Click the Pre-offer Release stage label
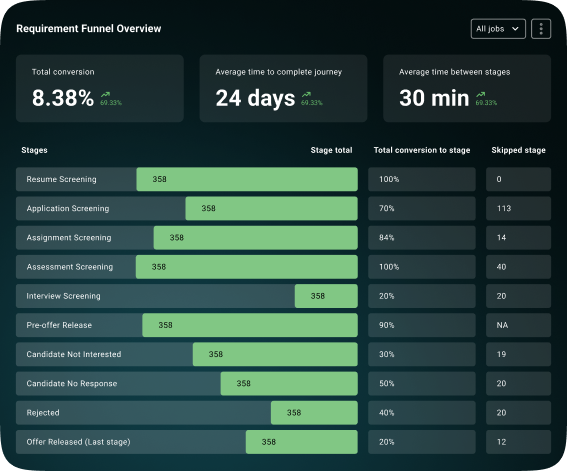 (x=59, y=325)
